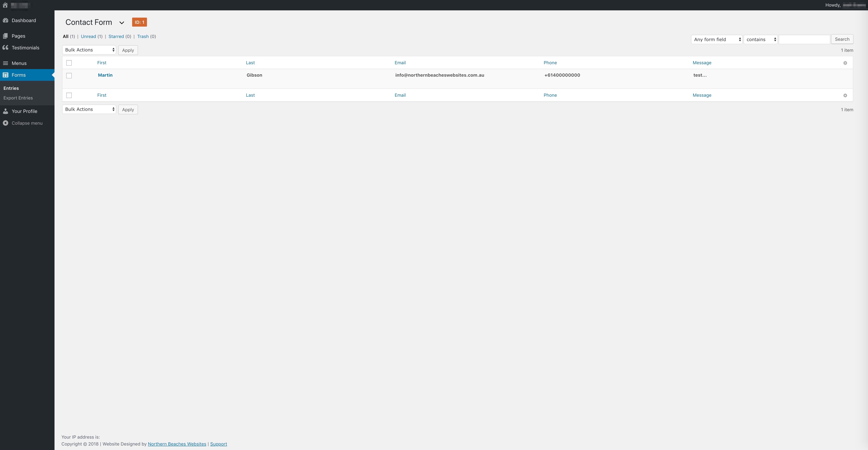Click the Testimonials quote icon

[5, 47]
